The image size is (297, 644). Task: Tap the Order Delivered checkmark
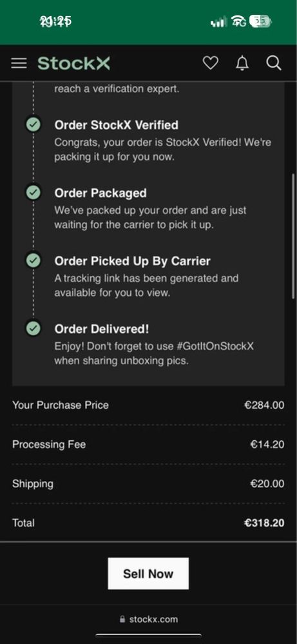34,328
